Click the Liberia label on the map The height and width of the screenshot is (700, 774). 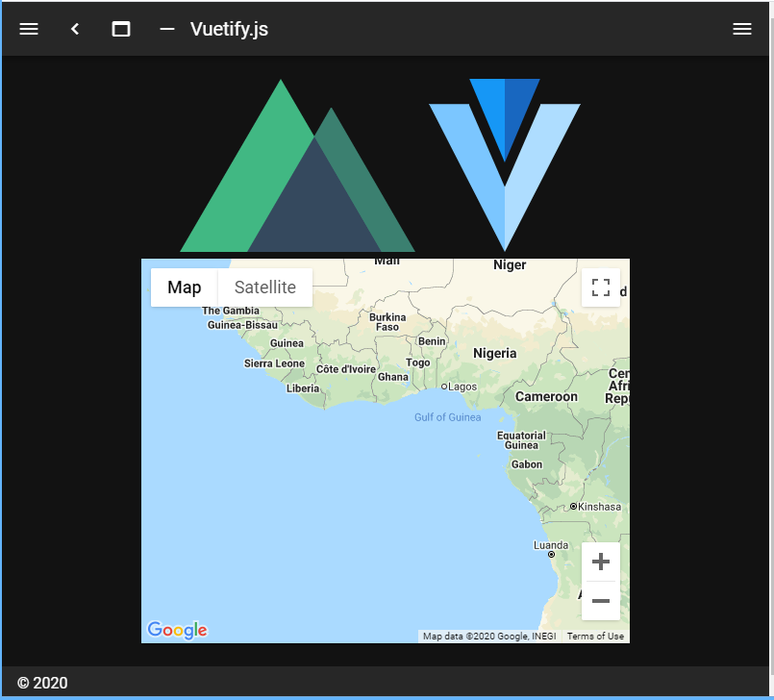coord(303,388)
